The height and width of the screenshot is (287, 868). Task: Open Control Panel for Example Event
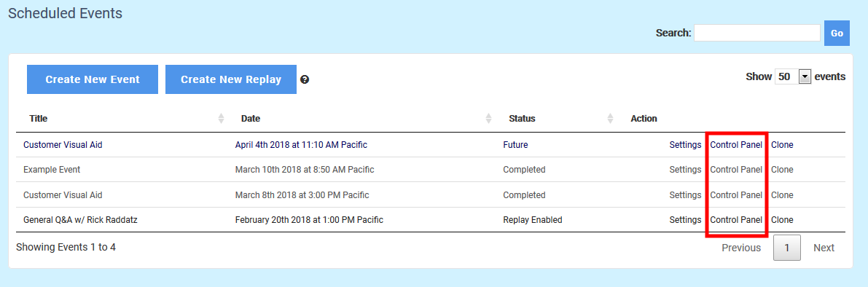coord(736,170)
